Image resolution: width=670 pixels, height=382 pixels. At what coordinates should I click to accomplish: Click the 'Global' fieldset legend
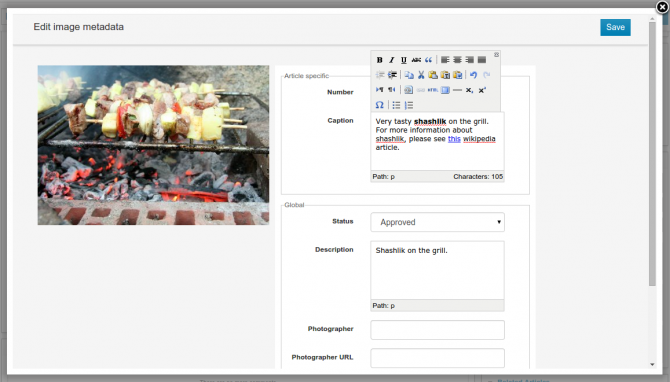(294, 205)
